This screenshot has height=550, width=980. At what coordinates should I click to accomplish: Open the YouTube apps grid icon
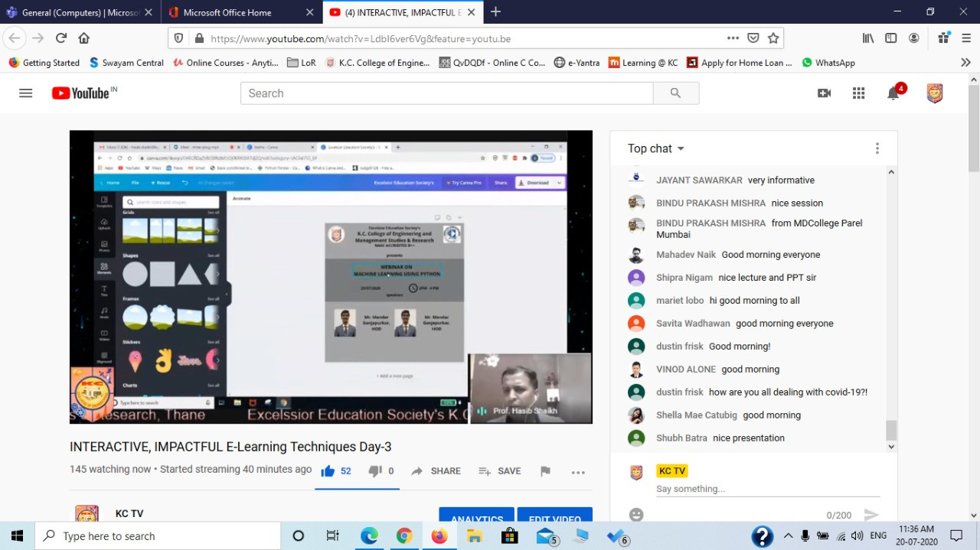[858, 93]
